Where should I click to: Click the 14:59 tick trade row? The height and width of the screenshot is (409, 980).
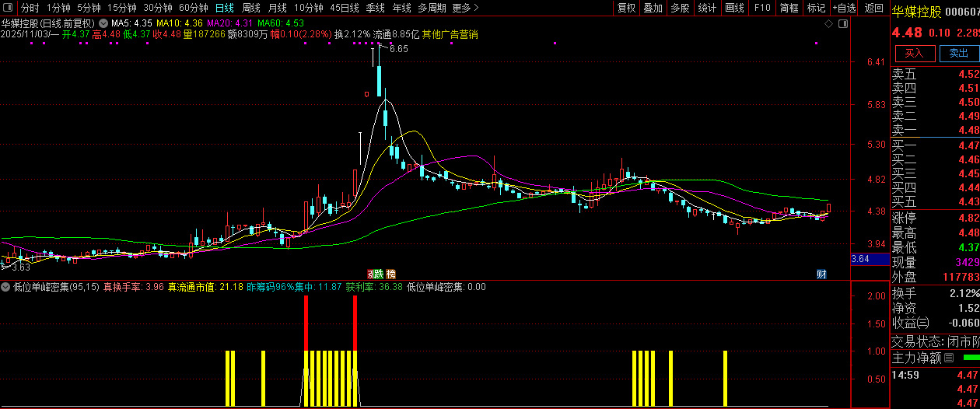click(x=935, y=375)
